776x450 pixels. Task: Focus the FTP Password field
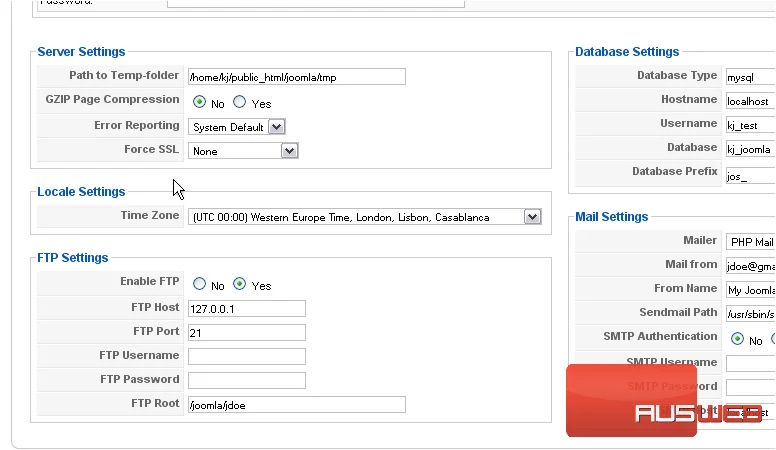(x=246, y=380)
